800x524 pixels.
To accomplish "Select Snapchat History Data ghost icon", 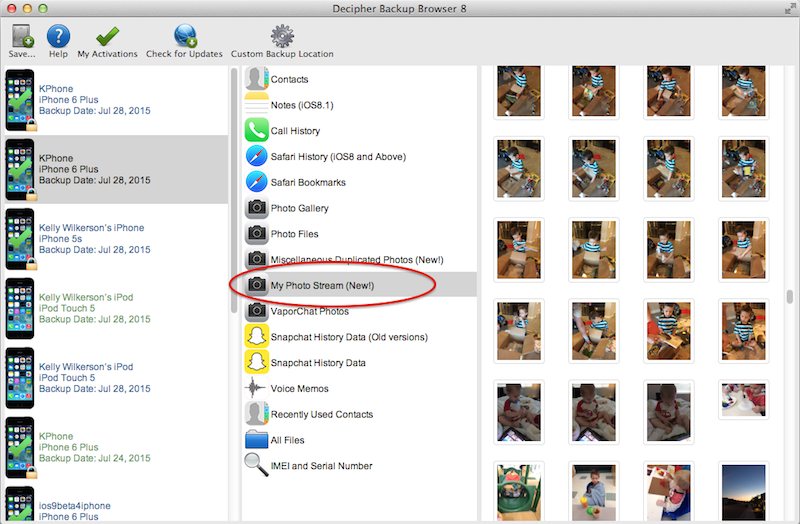I will 256,362.
